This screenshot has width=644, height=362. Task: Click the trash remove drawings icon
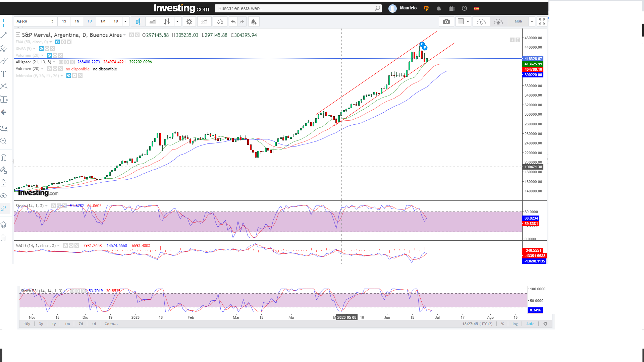coord(4,238)
